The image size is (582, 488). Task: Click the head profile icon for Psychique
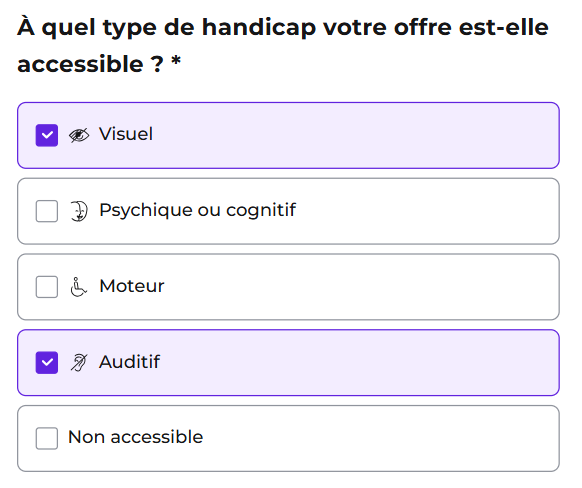79,211
